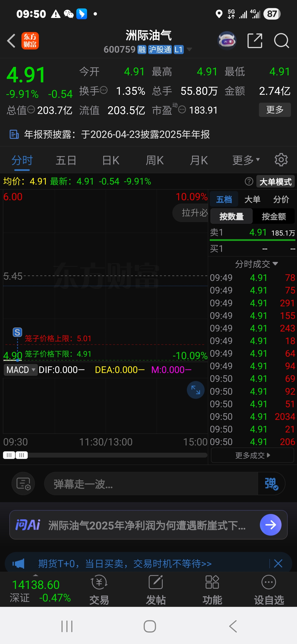This screenshot has height=644, width=297.
Task: Tap the 拉升必 pill on chart
Action: click(x=191, y=213)
